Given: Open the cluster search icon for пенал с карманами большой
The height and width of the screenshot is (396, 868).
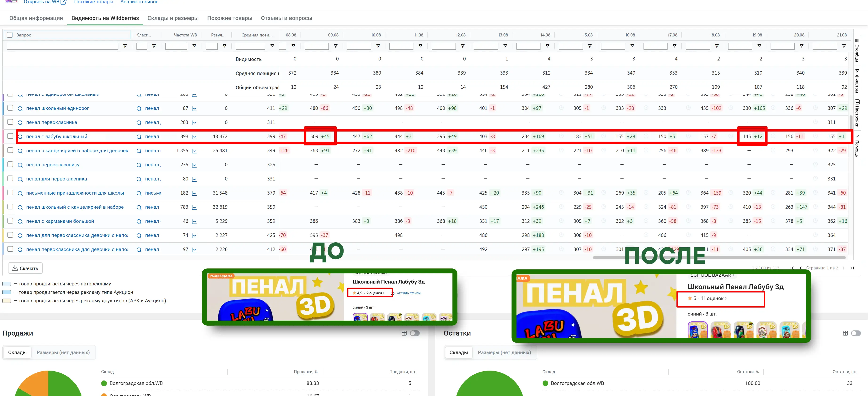Looking at the screenshot, I should pyautogui.click(x=139, y=221).
